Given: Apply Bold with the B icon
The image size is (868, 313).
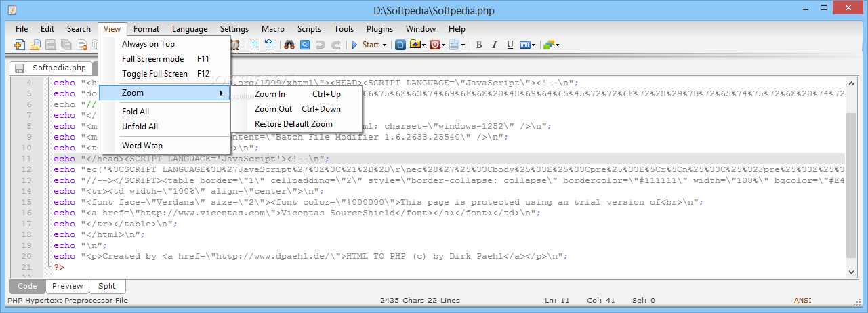Looking at the screenshot, I should click(x=479, y=45).
